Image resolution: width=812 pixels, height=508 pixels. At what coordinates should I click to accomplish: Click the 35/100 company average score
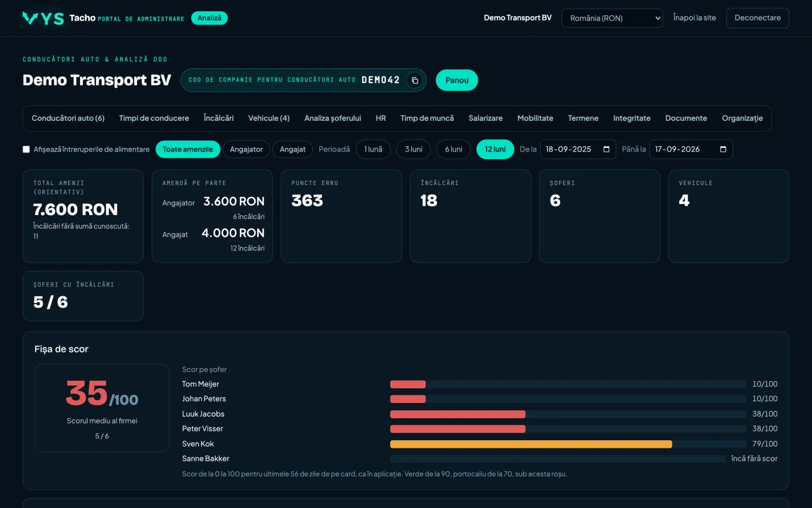click(102, 394)
